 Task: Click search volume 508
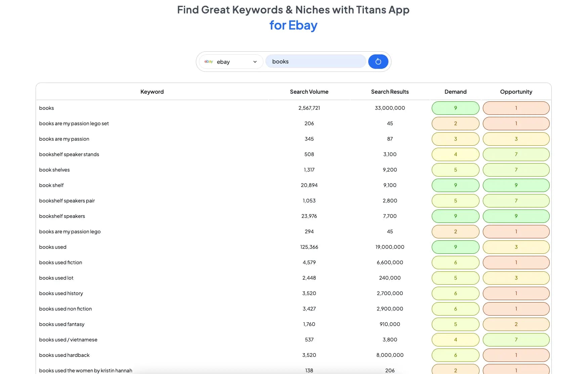pyautogui.click(x=309, y=154)
